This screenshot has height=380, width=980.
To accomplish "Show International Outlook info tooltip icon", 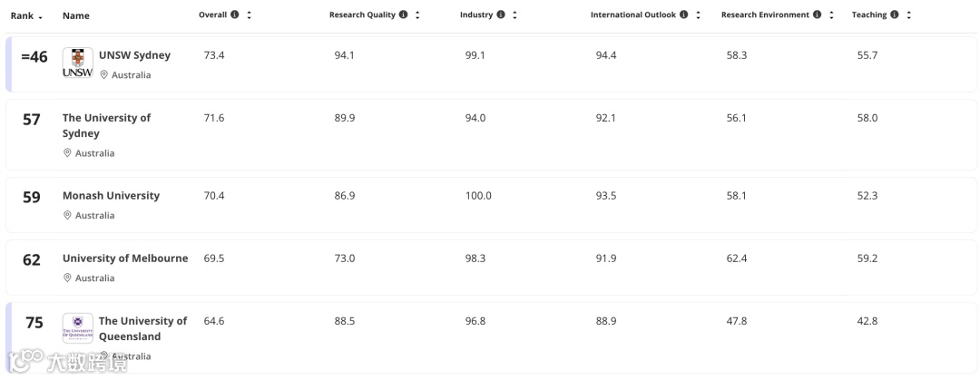I will pyautogui.click(x=684, y=15).
